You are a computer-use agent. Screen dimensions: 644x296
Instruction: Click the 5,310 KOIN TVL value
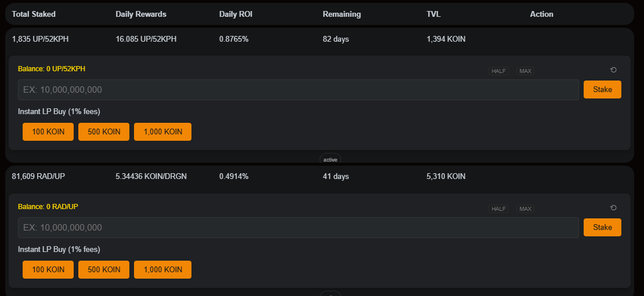pos(446,176)
